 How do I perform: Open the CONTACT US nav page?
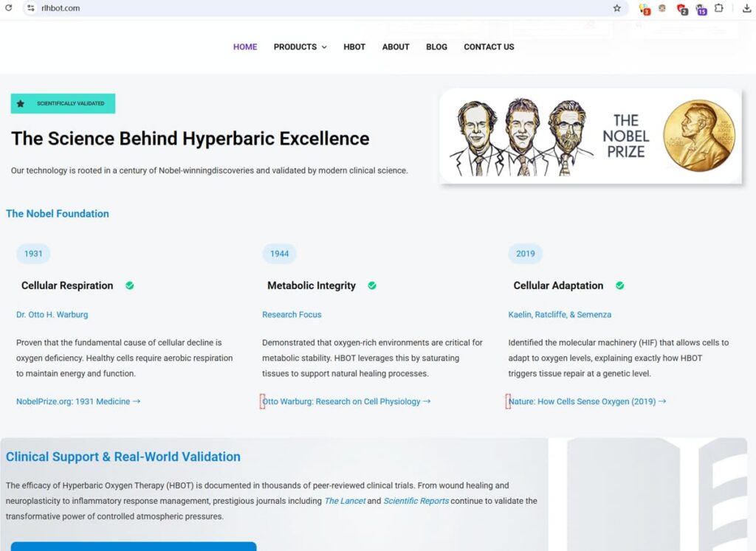pyautogui.click(x=489, y=46)
